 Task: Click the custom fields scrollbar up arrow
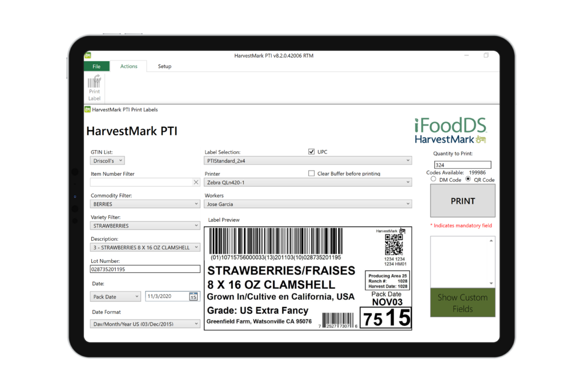pyautogui.click(x=491, y=241)
